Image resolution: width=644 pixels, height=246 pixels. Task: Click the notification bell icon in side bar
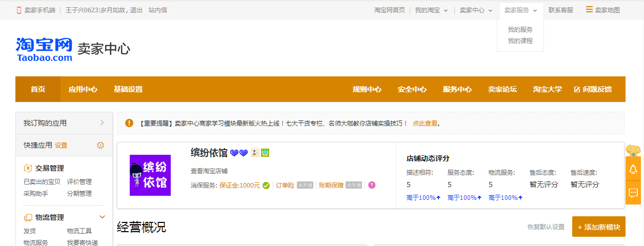(633, 169)
